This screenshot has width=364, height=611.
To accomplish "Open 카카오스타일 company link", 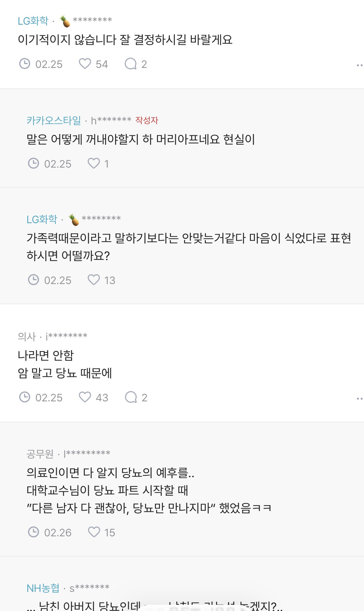I will coord(54,120).
